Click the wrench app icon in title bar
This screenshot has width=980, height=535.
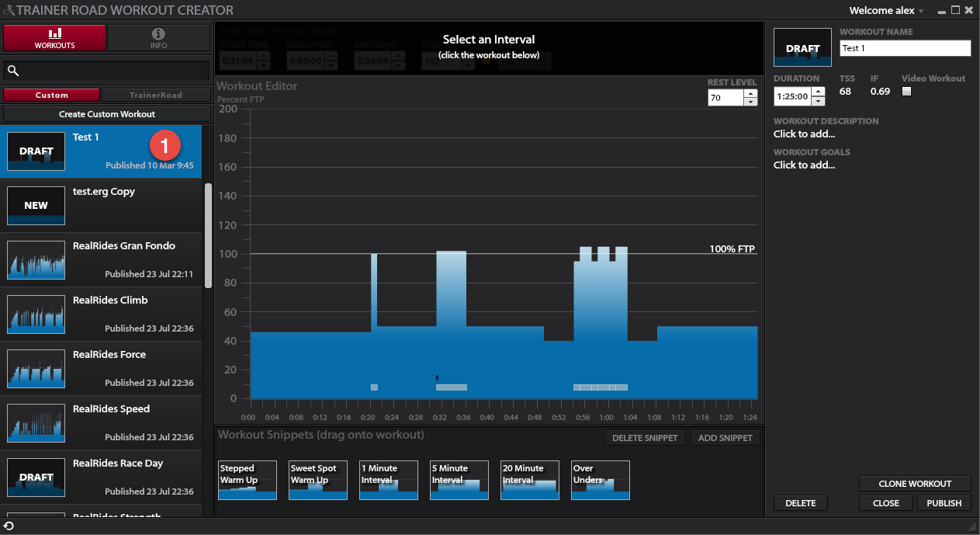pyautogui.click(x=8, y=11)
